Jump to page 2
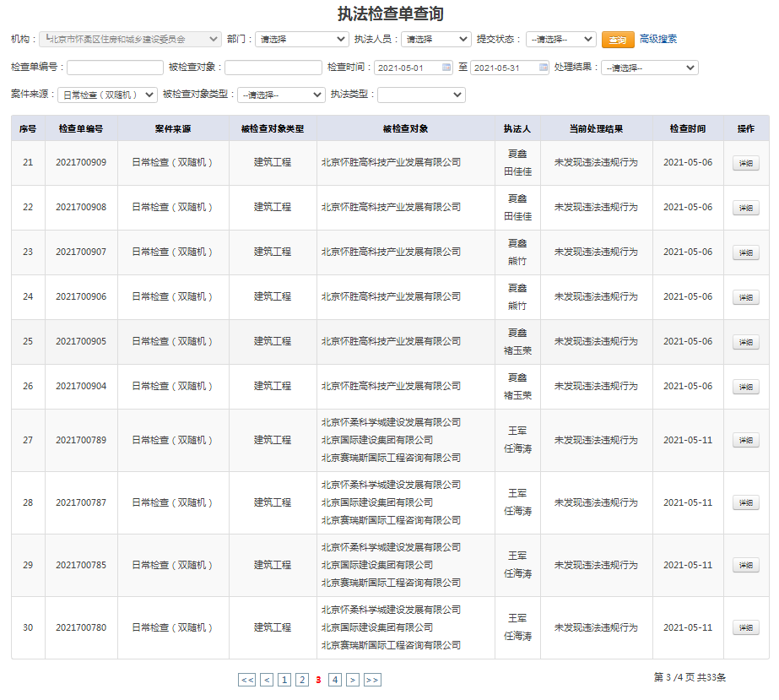779x700 pixels. coord(302,680)
